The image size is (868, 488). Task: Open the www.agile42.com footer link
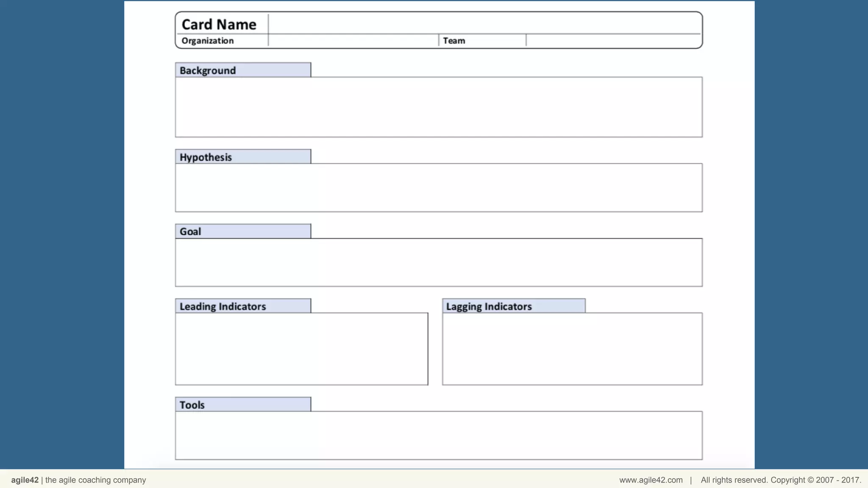(651, 480)
